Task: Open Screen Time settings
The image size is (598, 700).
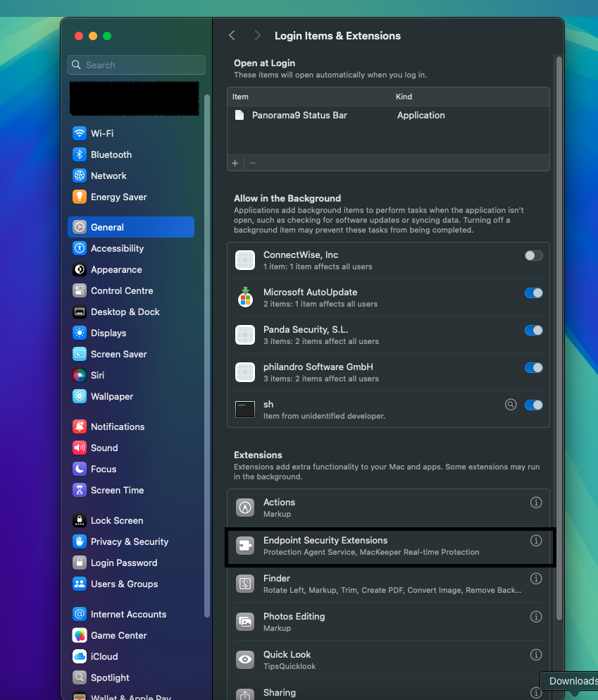Action: (131, 490)
